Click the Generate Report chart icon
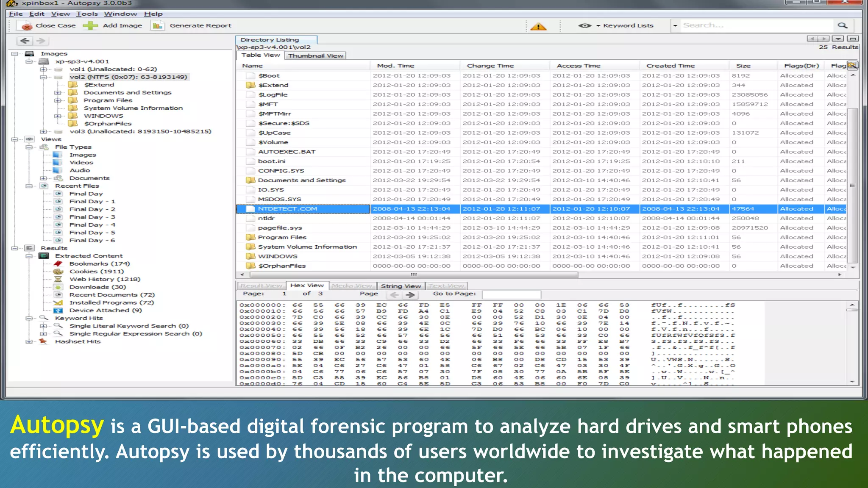868x488 pixels. tap(158, 26)
